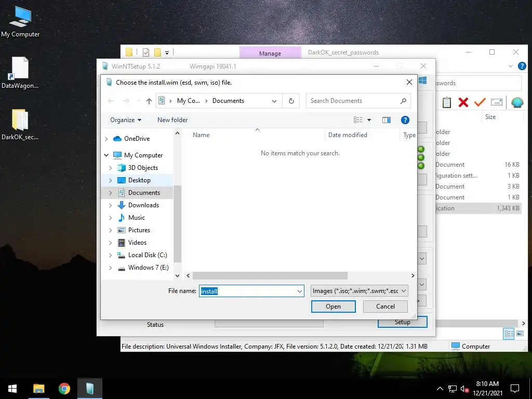This screenshot has height=399, width=532.
Task: Refresh the Documents folder view
Action: (291, 101)
